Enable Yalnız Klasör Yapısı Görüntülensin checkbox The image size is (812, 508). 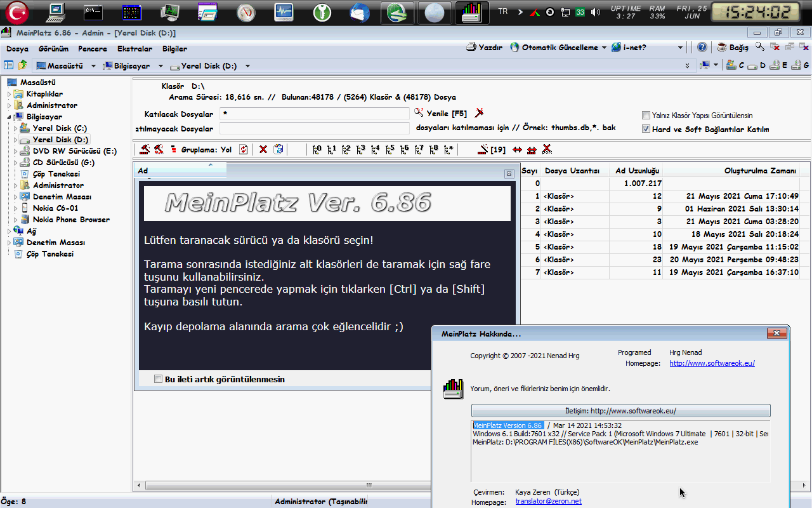[646, 116]
